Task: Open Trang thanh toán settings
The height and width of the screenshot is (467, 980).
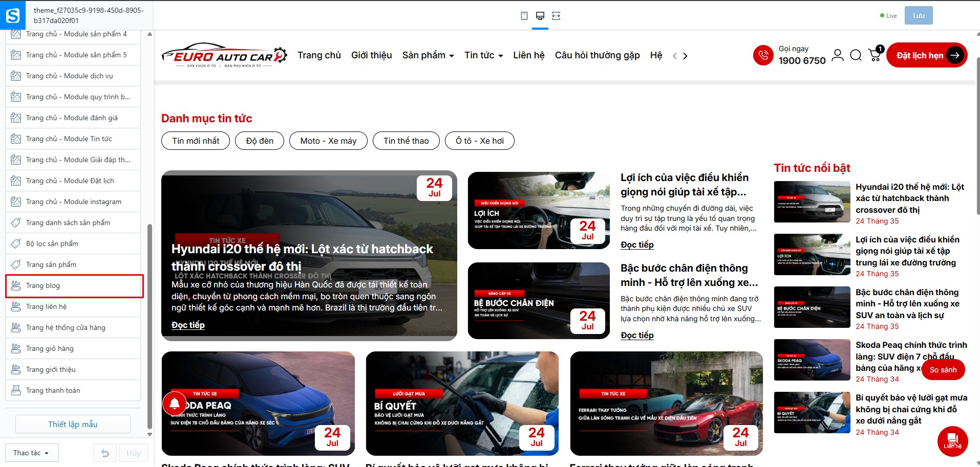Action: [73, 390]
